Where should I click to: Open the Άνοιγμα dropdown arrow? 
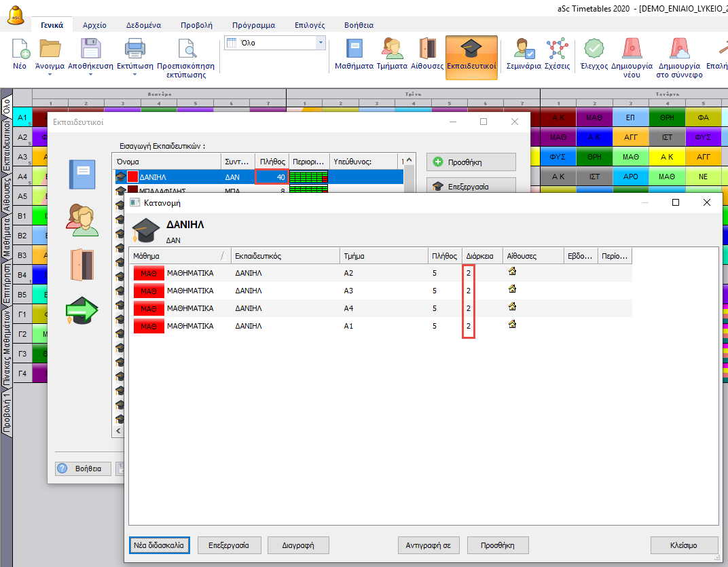pyautogui.click(x=50, y=75)
